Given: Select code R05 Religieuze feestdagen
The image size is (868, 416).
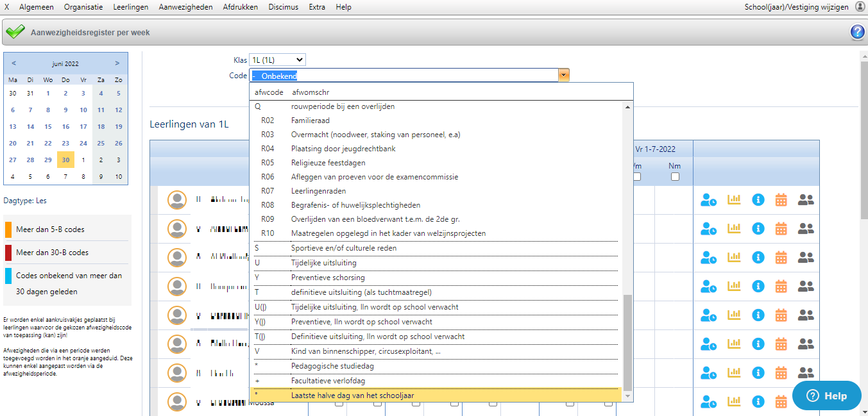Looking at the screenshot, I should tap(436, 163).
